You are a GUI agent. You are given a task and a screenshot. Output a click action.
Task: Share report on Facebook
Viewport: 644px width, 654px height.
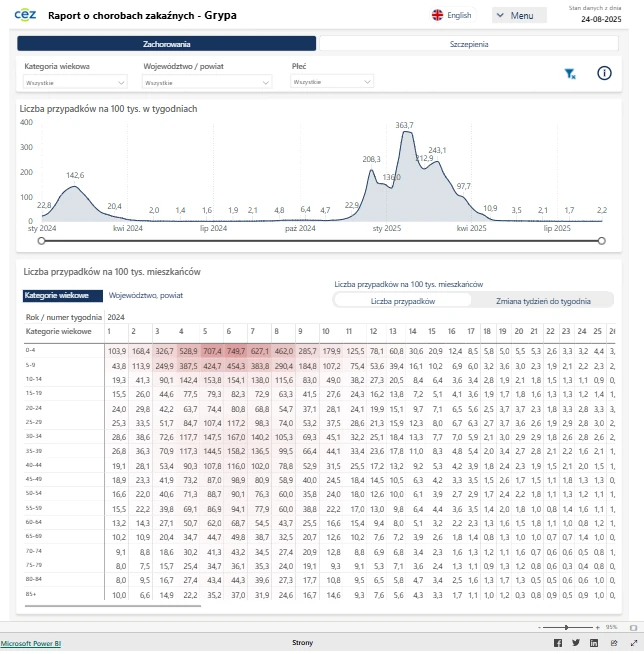(558, 643)
